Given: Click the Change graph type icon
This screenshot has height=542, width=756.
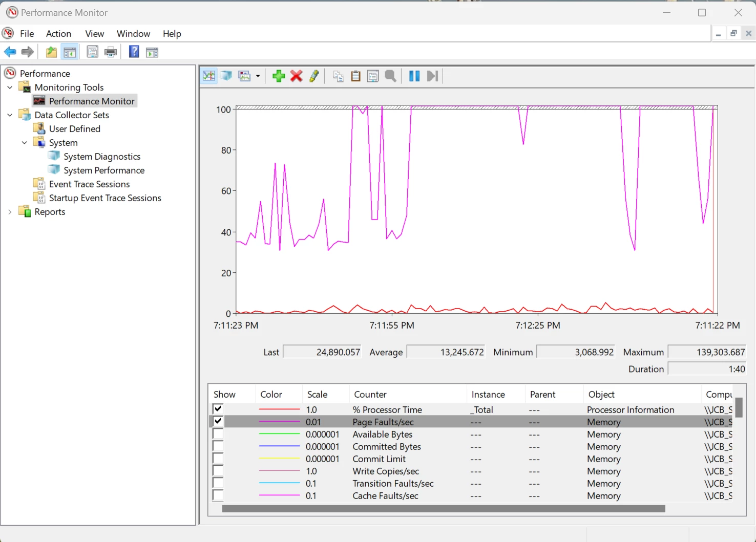Looking at the screenshot, I should (245, 76).
